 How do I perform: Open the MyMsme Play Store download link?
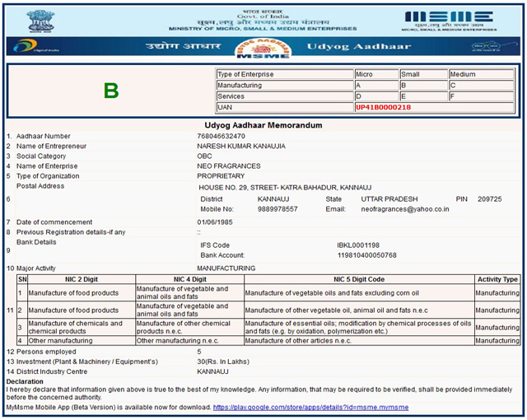click(310, 407)
